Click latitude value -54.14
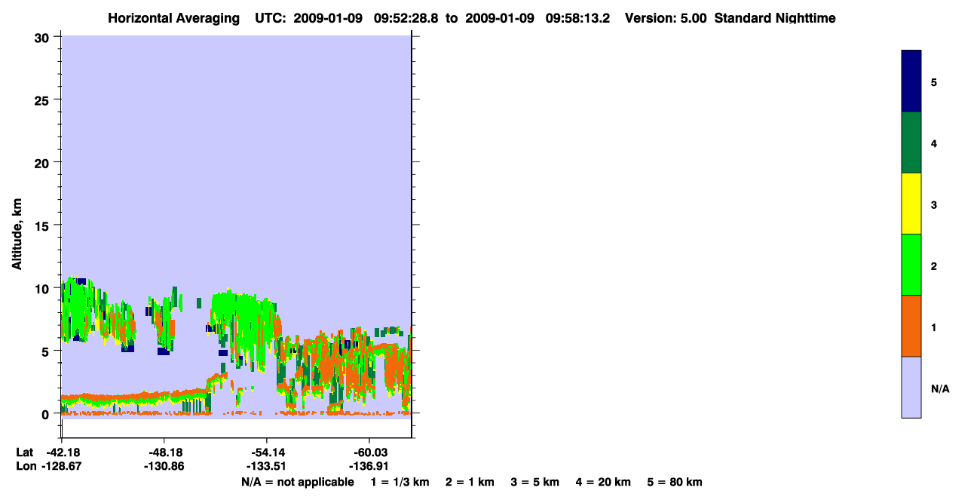 tap(266, 452)
